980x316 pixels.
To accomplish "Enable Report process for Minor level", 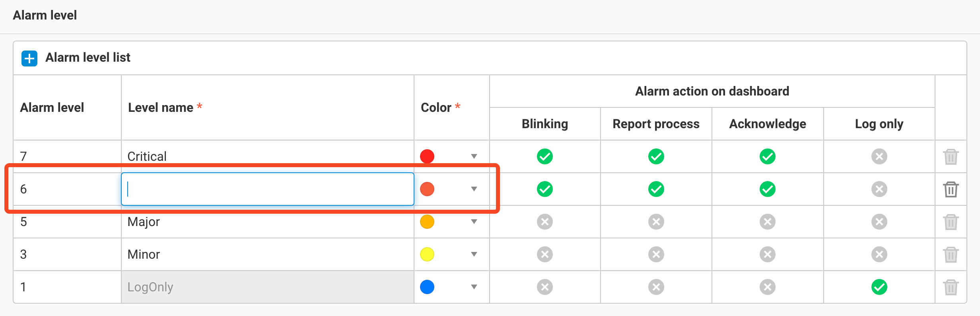I will coord(656,254).
